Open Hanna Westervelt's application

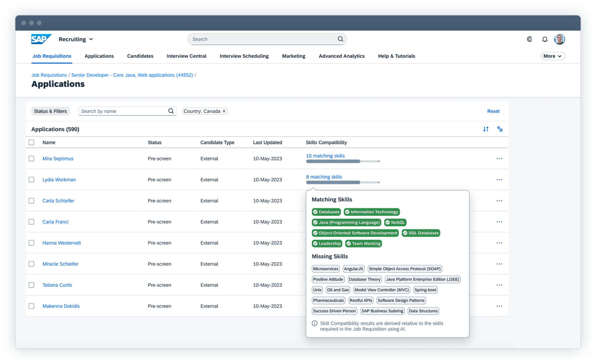(62, 243)
